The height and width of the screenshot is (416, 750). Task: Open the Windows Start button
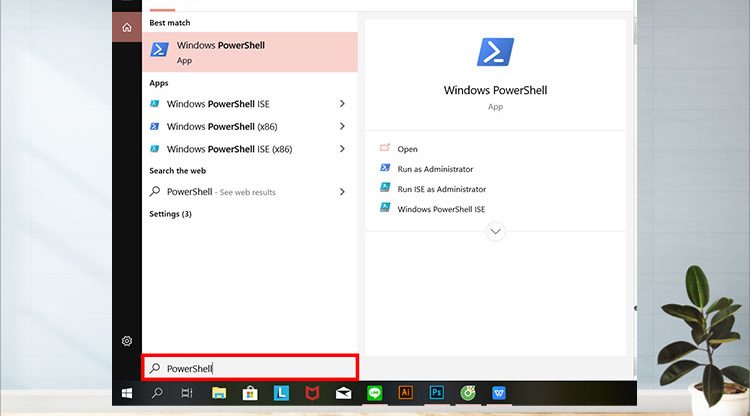(x=127, y=393)
